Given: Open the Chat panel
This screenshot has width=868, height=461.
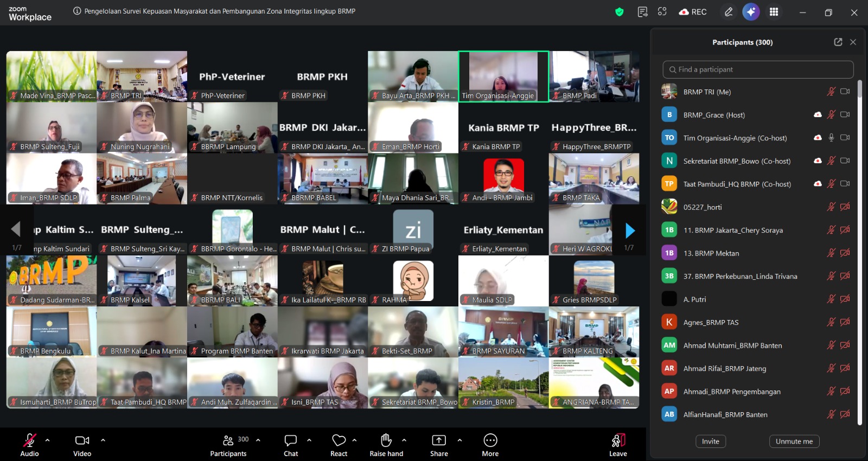Looking at the screenshot, I should [291, 445].
